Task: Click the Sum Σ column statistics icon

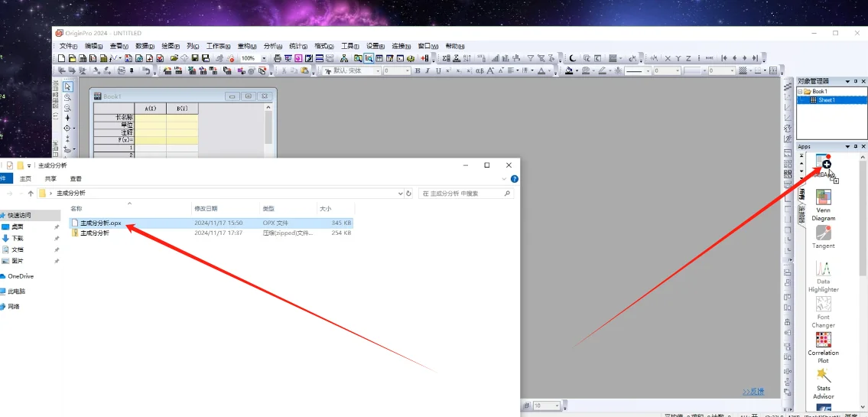Action: pos(446,58)
